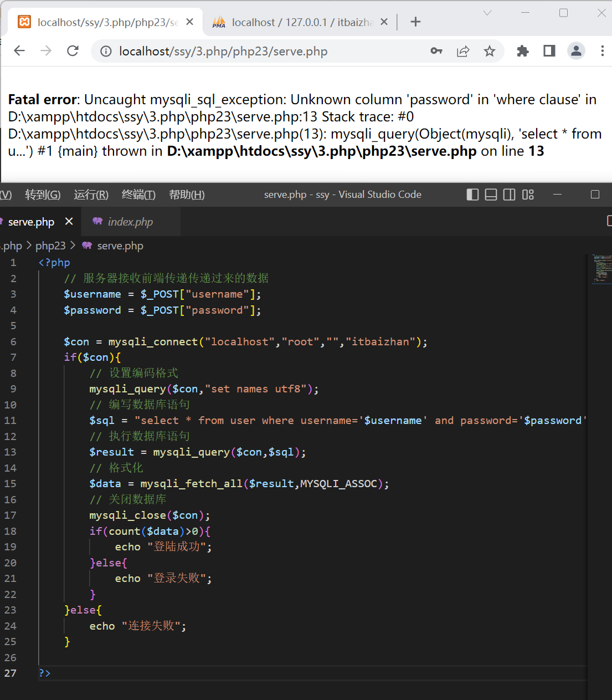Click $sql variable on line 11
This screenshot has height=700, width=612.
(x=102, y=421)
